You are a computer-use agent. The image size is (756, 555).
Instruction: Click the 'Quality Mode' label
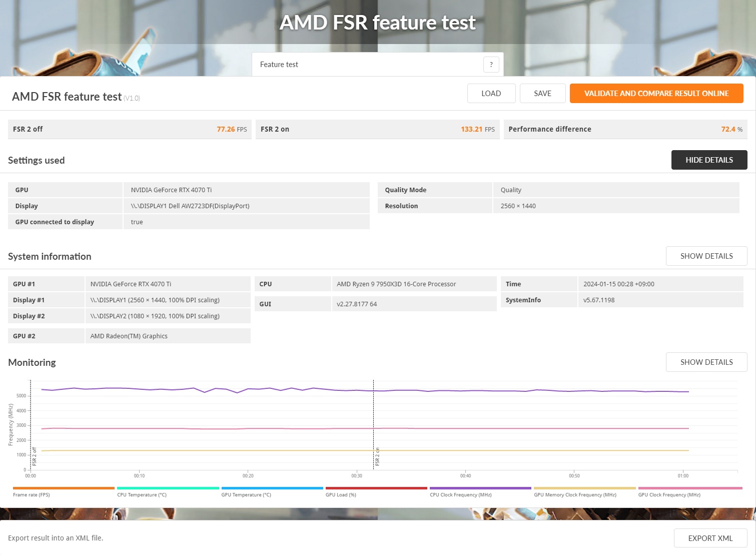406,190
